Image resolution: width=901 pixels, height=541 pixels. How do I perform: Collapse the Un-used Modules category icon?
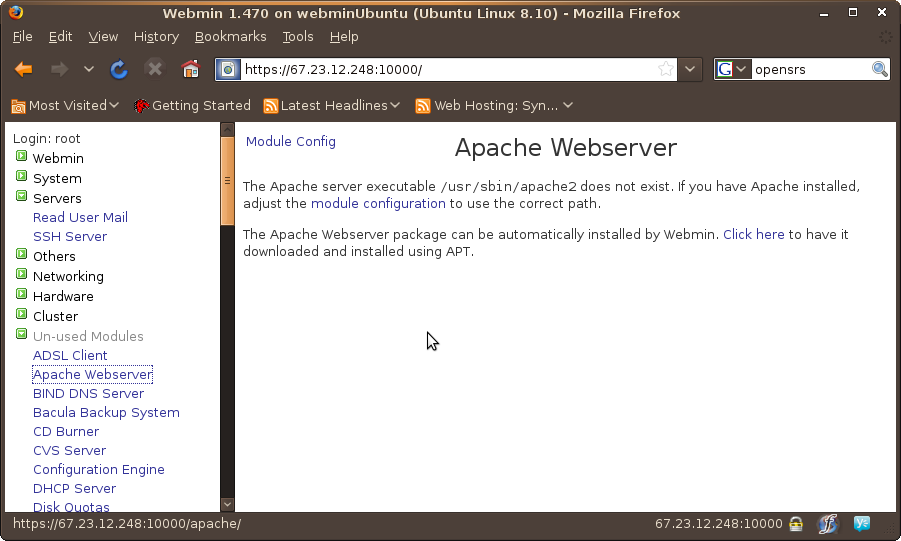click(x=21, y=334)
